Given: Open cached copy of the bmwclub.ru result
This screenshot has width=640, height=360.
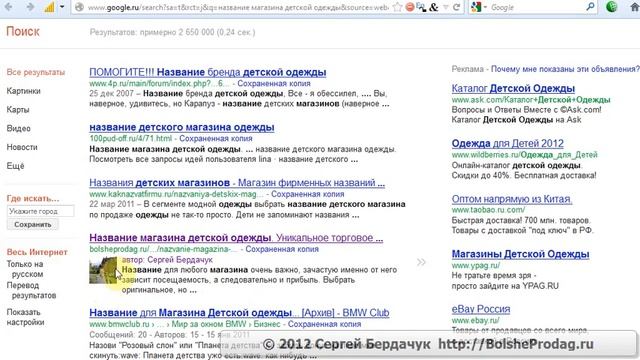Looking at the screenshot, I should (x=324, y=324).
